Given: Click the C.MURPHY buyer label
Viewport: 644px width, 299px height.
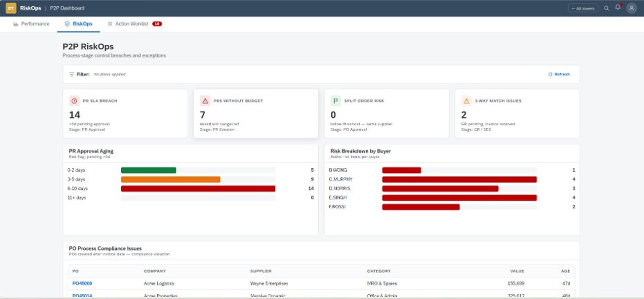Looking at the screenshot, I should click(x=340, y=179).
